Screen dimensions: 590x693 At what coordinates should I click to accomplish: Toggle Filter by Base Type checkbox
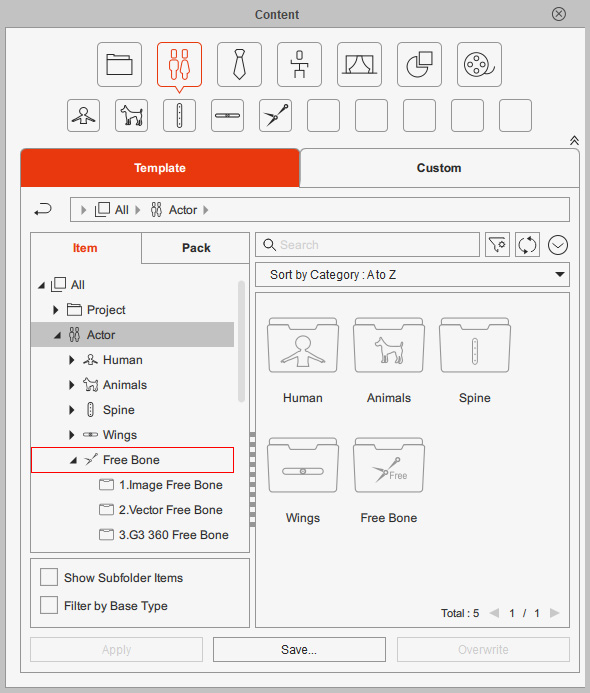click(49, 605)
